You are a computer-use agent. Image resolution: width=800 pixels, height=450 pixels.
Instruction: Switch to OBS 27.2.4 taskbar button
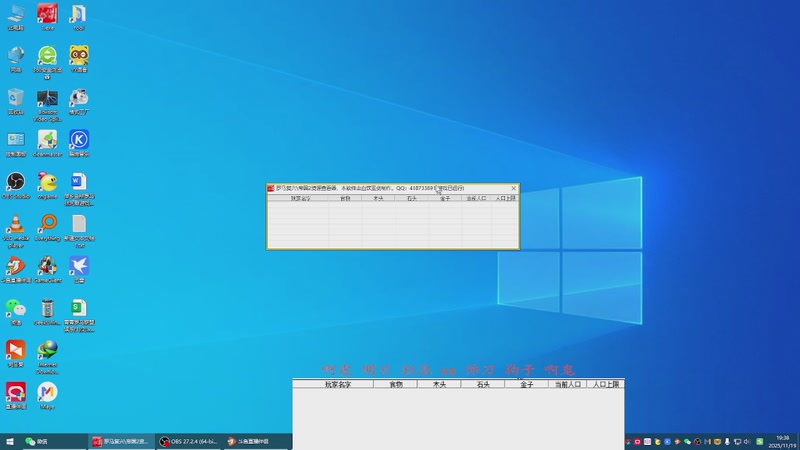[x=189, y=441]
